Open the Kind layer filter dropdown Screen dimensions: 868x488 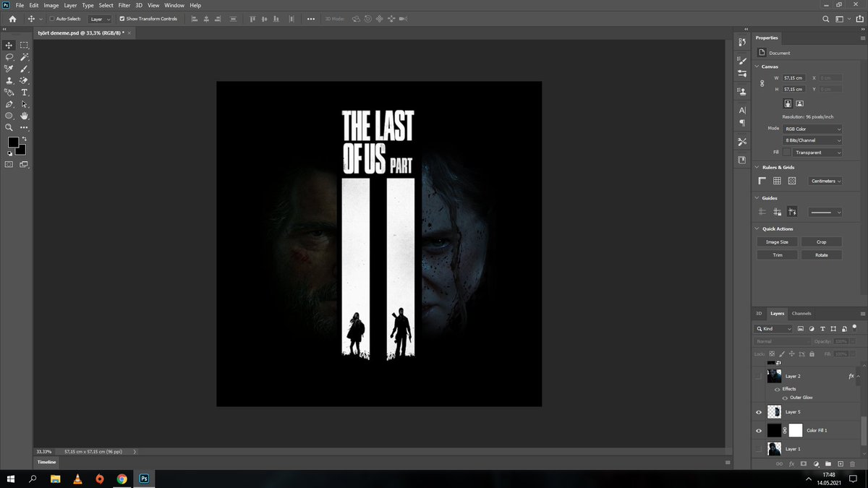pyautogui.click(x=774, y=328)
